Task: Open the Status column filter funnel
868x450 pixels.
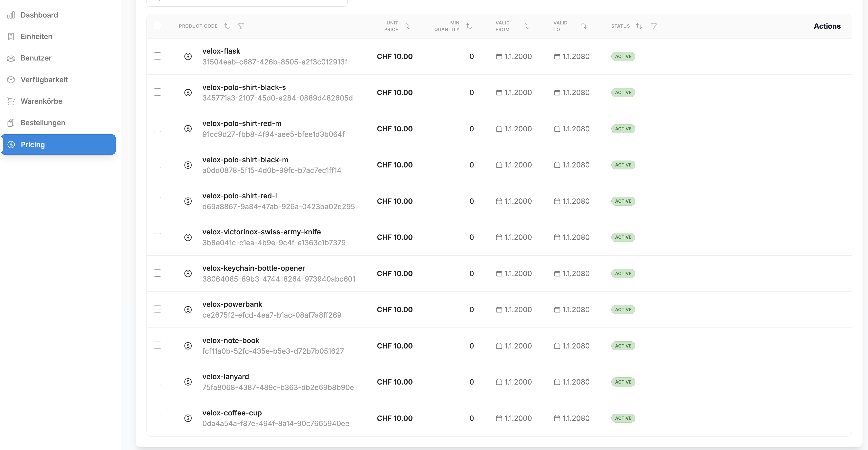Action: [x=653, y=26]
